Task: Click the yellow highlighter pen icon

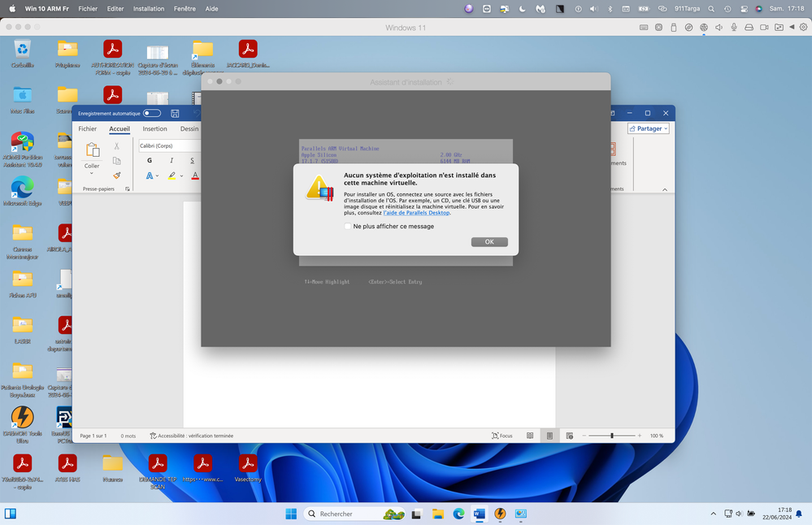Action: [172, 176]
